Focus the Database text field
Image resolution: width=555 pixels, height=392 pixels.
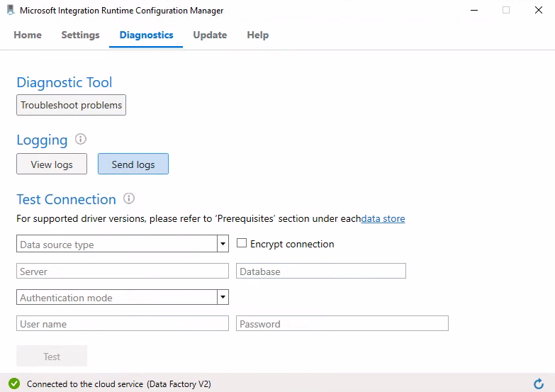click(x=320, y=271)
